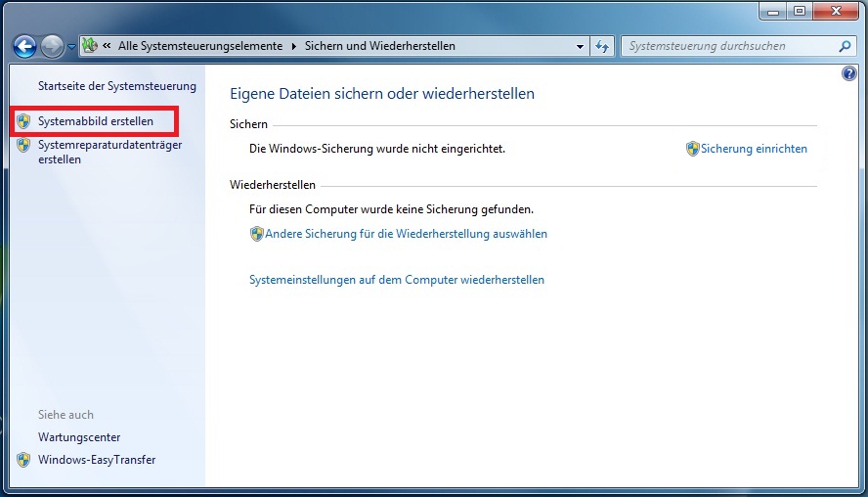Screen dimensions: 868x497
Task: Click 'Sicherung einrichten' link
Action: pos(754,149)
